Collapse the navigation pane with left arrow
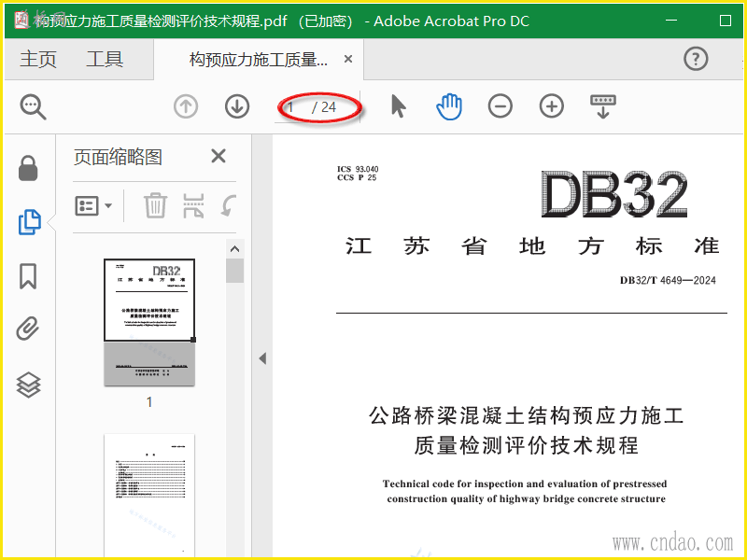The width and height of the screenshot is (747, 560). (x=262, y=358)
